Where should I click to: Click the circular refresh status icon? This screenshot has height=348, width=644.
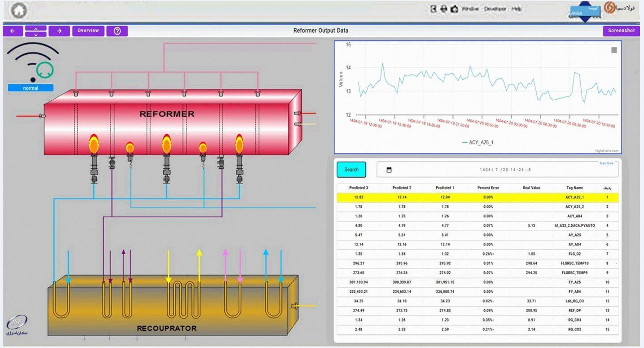click(x=45, y=70)
